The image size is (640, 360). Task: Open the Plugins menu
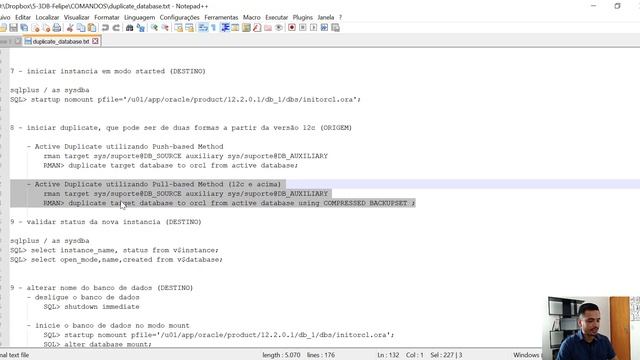pyautogui.click(x=303, y=17)
